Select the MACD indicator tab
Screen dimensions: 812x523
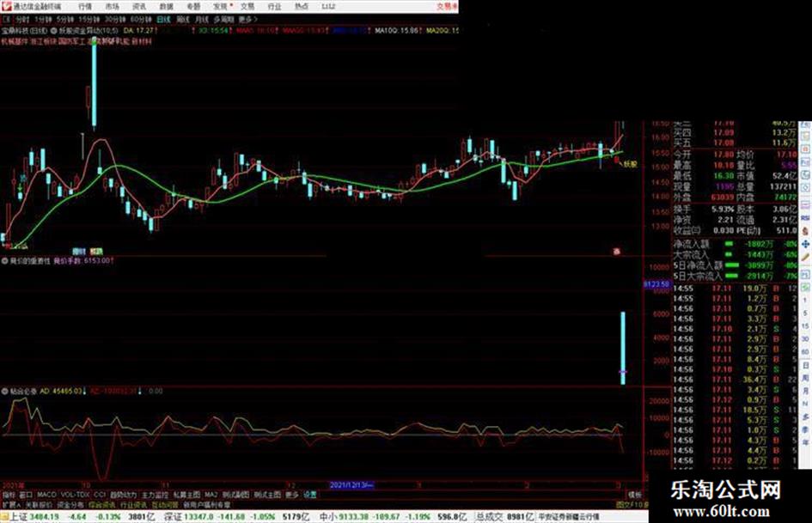pos(46,495)
